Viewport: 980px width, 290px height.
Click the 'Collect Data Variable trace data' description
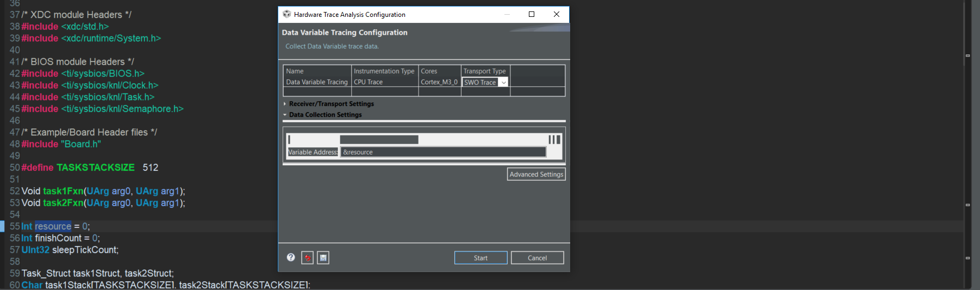[332, 46]
